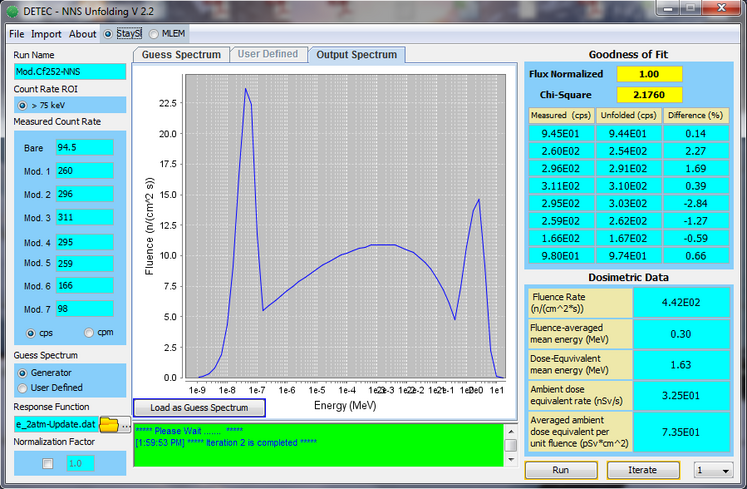Switch to the Output Spectrum tab
747x489 pixels.
point(357,55)
